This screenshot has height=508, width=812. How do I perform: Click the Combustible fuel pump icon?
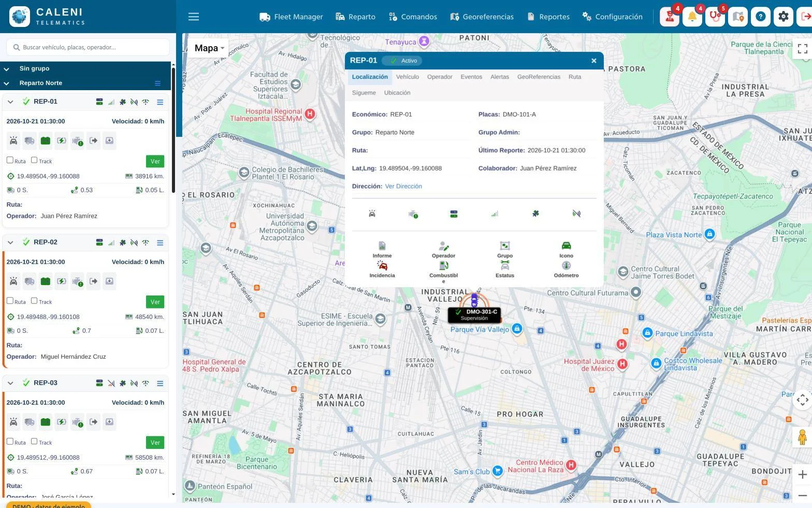[444, 265]
